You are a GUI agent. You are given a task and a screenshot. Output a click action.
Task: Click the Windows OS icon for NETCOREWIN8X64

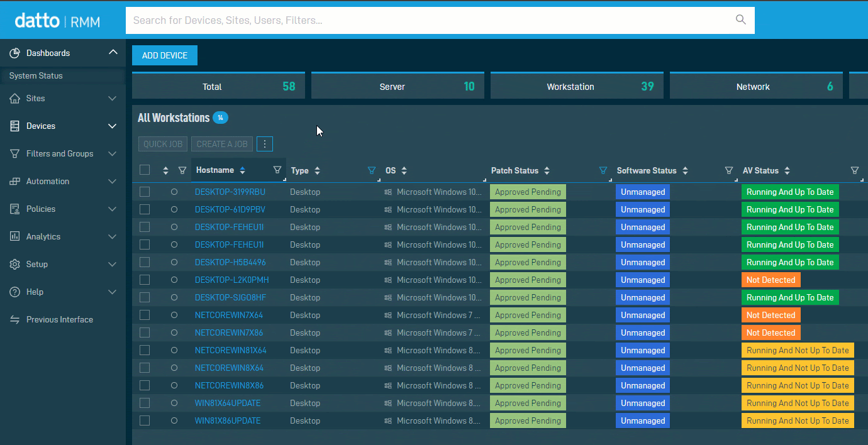tap(388, 368)
